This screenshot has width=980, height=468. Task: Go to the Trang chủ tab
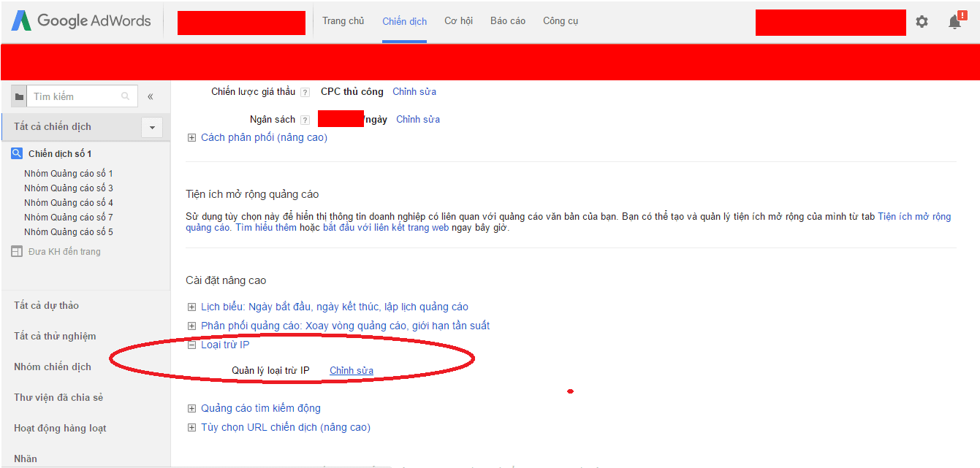pos(343,21)
